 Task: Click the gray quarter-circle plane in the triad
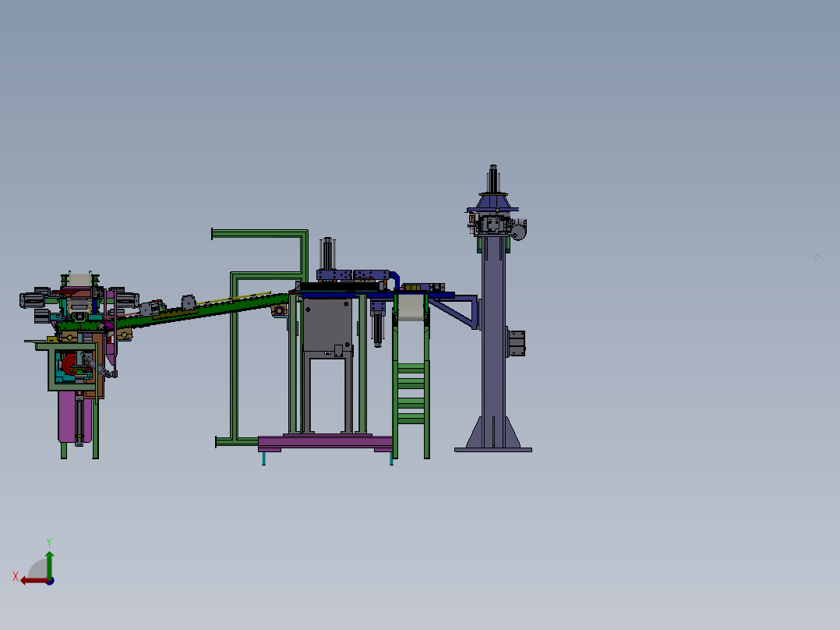pos(38,569)
